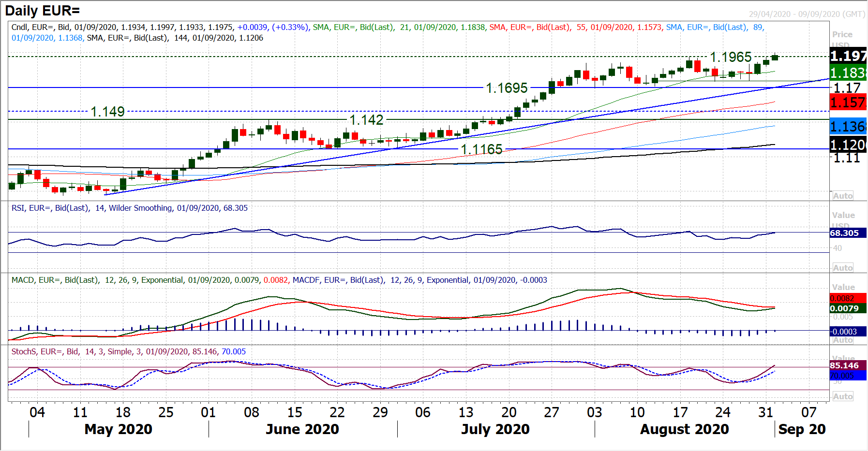Click the June 2020 month label
This screenshot has height=451, width=868.
point(302,429)
